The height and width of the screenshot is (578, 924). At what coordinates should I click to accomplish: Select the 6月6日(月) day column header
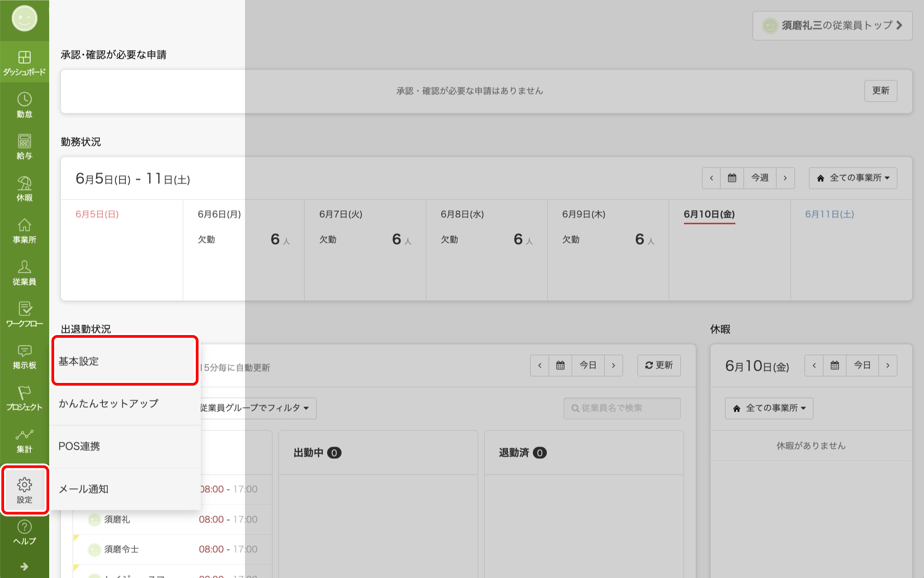tap(219, 214)
